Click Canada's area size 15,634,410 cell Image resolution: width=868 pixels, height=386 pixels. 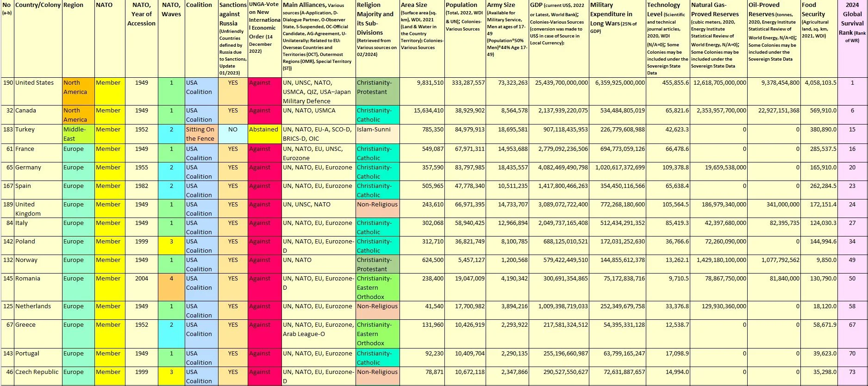coord(422,115)
